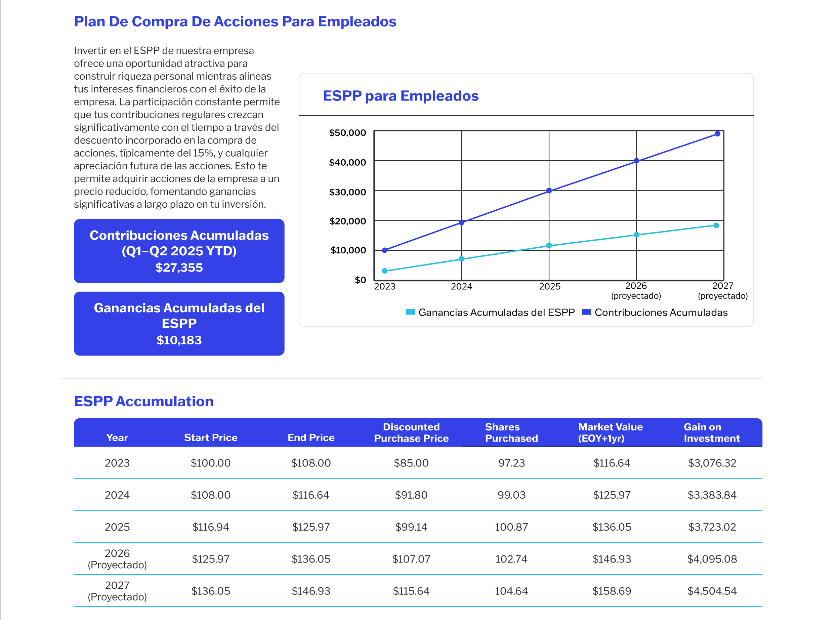This screenshot has height=620, width=840.
Task: Click the Start Price column header
Action: pyautogui.click(x=210, y=438)
